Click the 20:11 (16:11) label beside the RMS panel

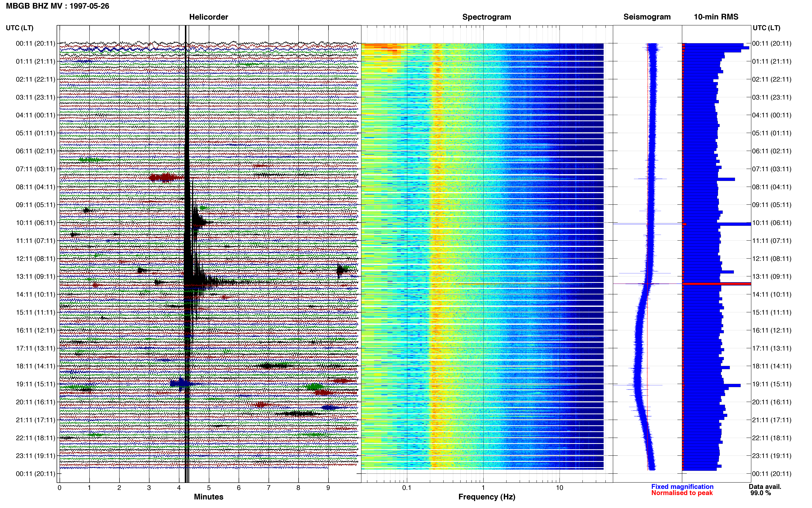pos(772,402)
